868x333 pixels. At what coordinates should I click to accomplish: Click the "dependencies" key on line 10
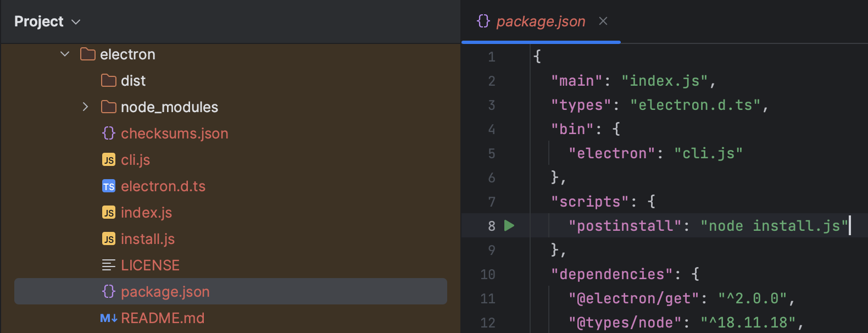[612, 274]
